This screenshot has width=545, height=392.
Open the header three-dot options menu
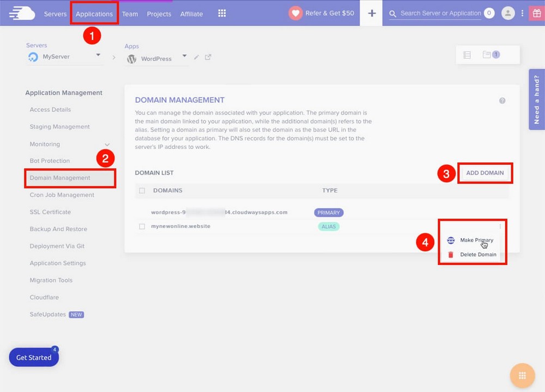point(522,13)
